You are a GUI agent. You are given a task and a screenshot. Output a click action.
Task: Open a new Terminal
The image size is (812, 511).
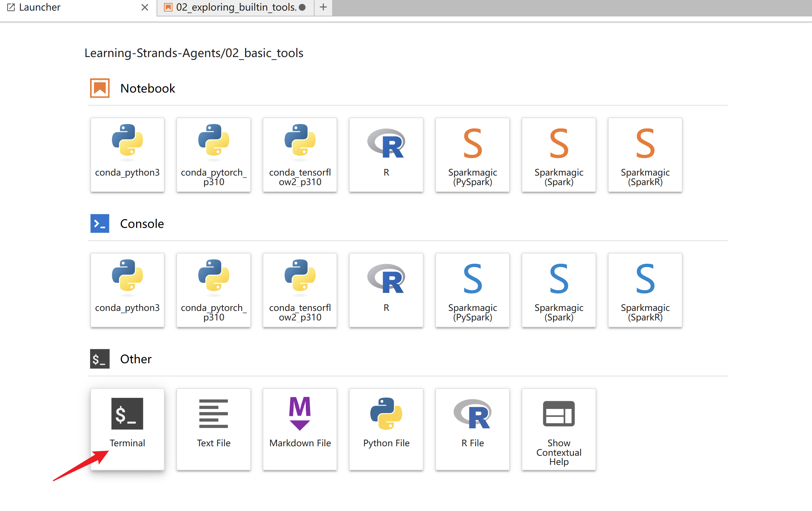point(127,429)
